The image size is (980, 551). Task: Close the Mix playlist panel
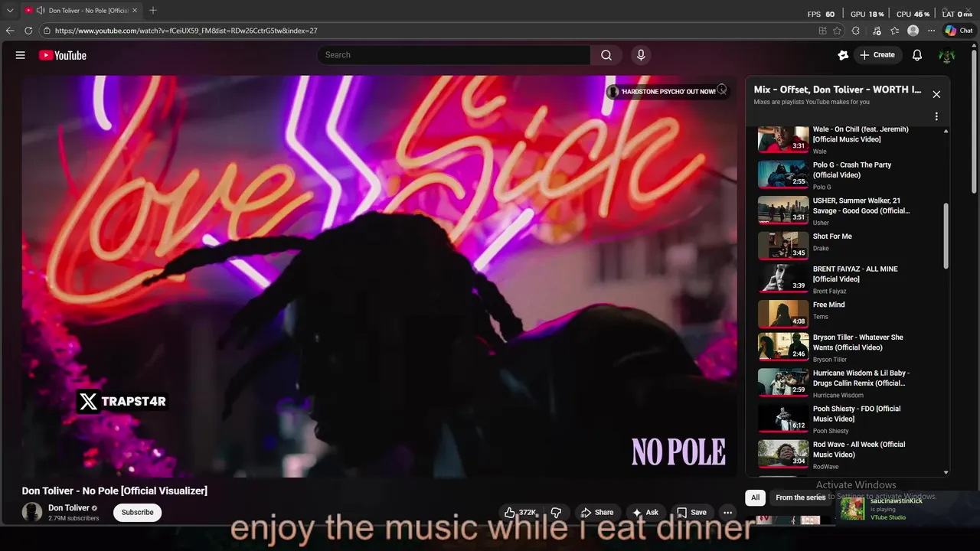point(936,94)
